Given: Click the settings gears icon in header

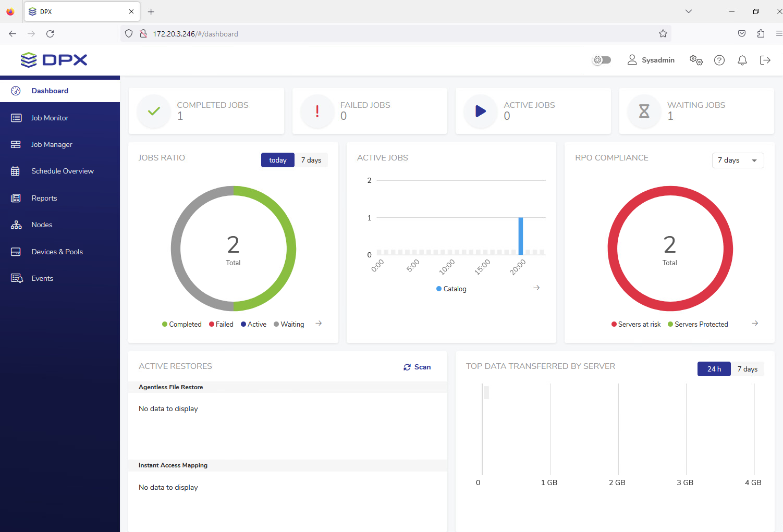Looking at the screenshot, I should click(696, 60).
